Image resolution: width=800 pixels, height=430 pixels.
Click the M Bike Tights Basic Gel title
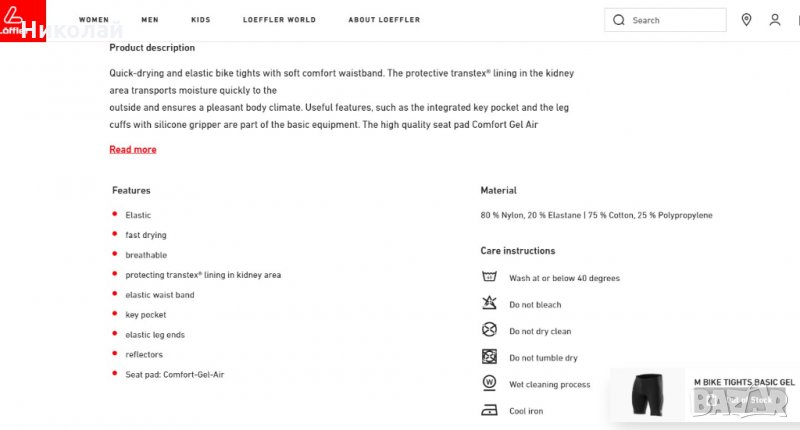pos(744,382)
